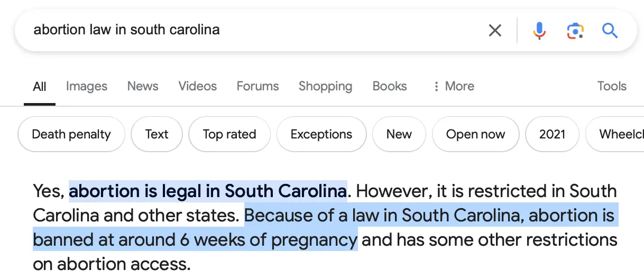Go to the Forums tab
Screen dimensions: 644x279
coord(257,86)
